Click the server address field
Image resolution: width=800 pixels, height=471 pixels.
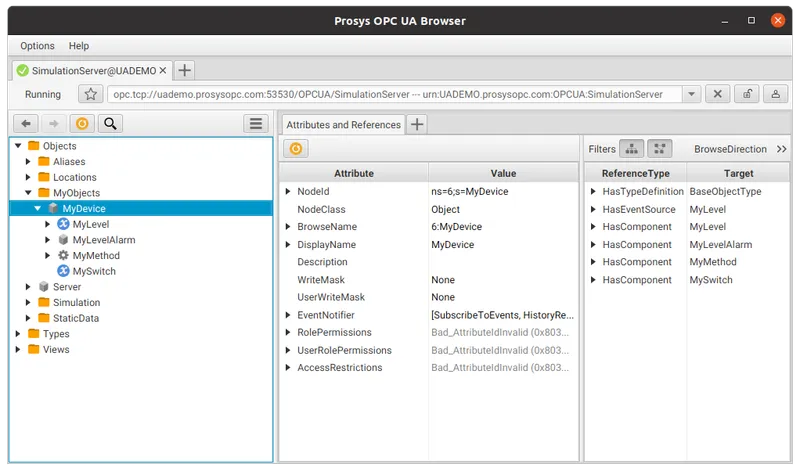[x=394, y=94]
